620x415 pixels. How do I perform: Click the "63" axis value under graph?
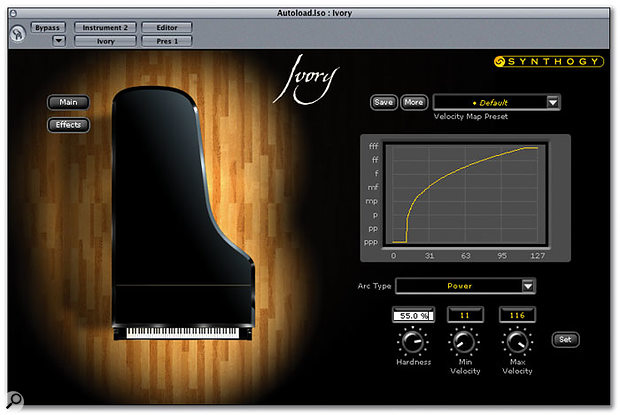pyautogui.click(x=466, y=256)
